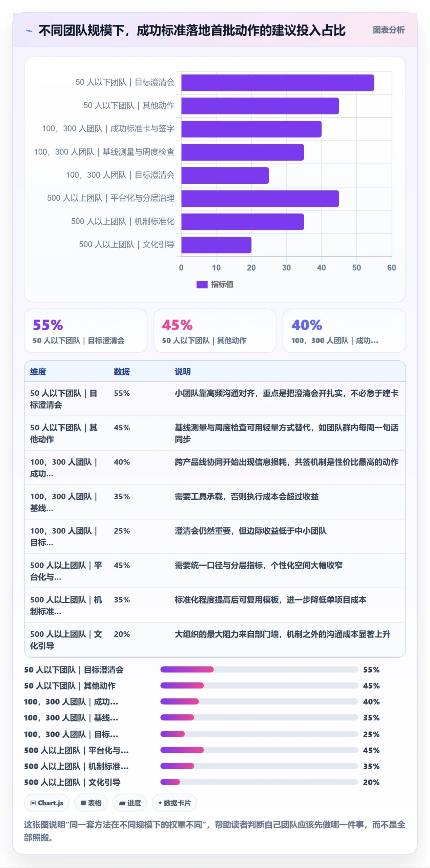Click the explanation 大组织的最大阻力来自部门墙
The width and height of the screenshot is (430, 868).
click(283, 634)
